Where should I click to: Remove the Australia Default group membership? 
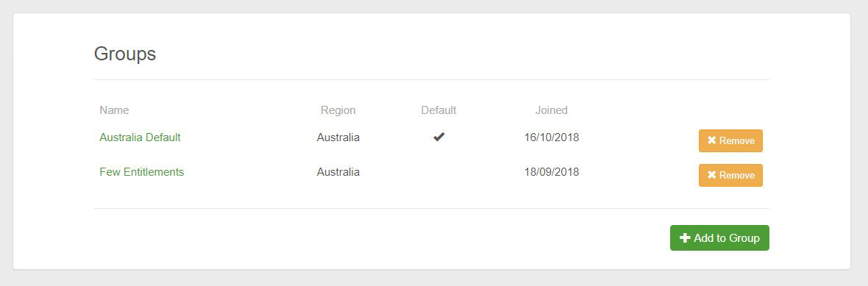coord(730,140)
